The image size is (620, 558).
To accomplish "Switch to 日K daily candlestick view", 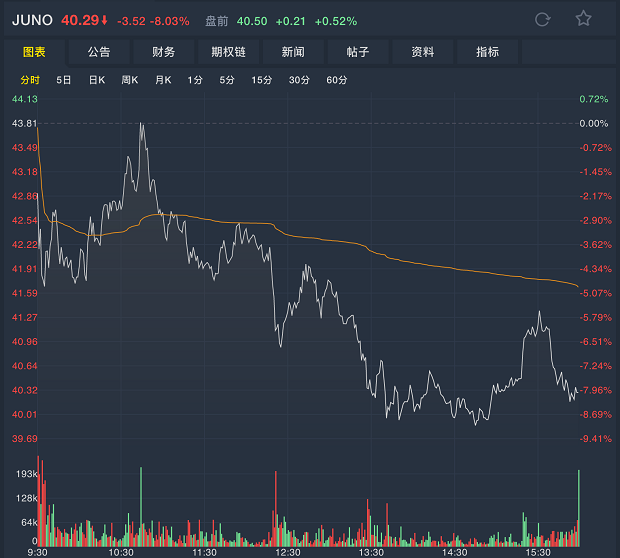I will coord(96,80).
